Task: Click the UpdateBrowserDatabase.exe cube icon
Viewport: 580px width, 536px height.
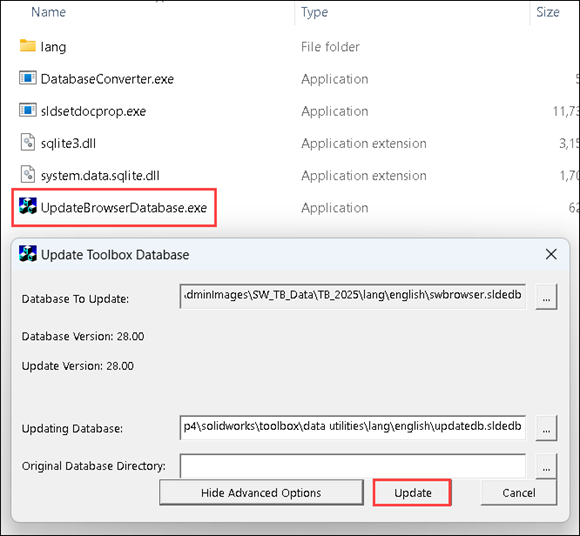Action: tap(28, 206)
